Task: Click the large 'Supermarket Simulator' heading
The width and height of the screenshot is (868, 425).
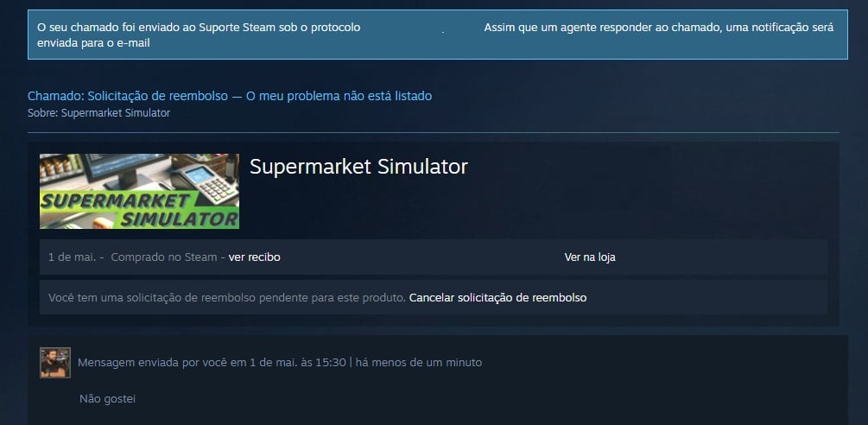Action: pos(358,167)
